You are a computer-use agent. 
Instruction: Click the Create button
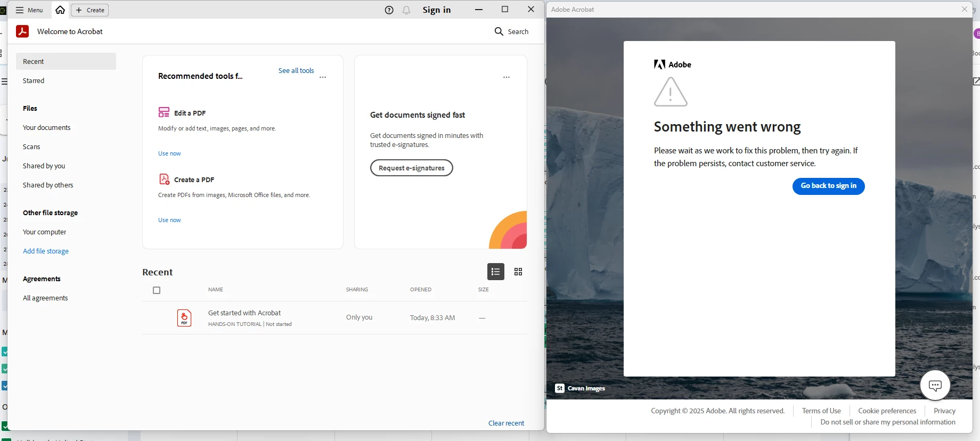(90, 10)
